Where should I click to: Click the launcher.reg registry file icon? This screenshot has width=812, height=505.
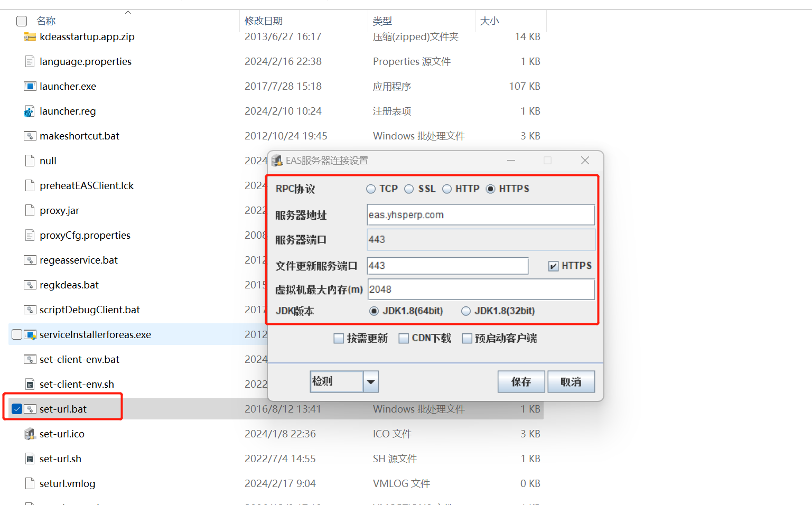pyautogui.click(x=30, y=111)
